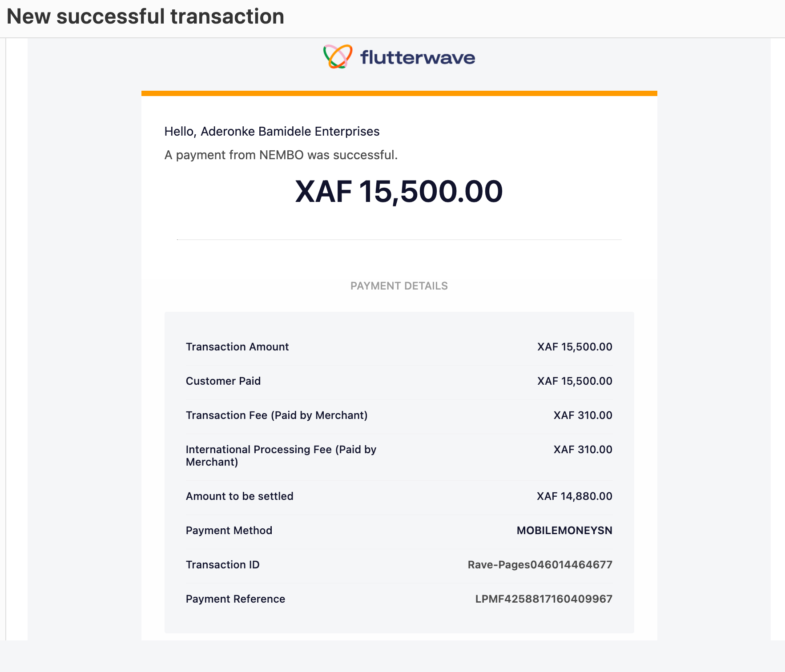Image resolution: width=785 pixels, height=672 pixels.
Task: Click the Customer Paid row label
Action: pos(223,381)
